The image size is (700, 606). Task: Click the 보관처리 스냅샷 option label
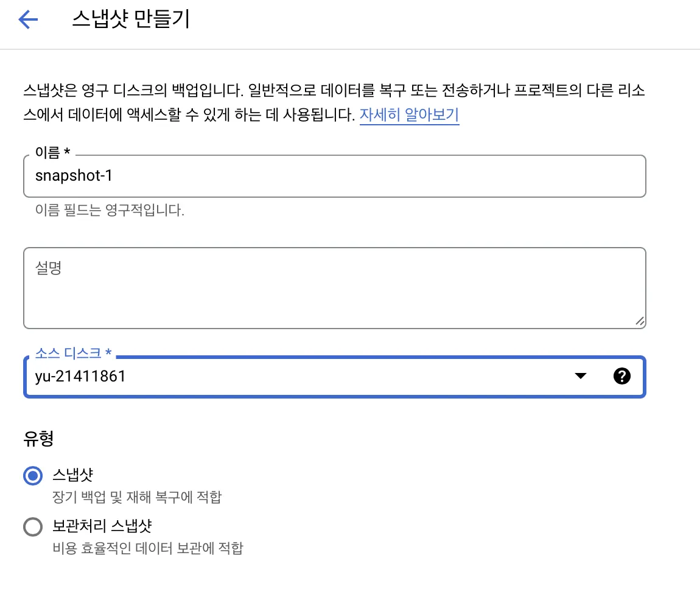tap(102, 526)
